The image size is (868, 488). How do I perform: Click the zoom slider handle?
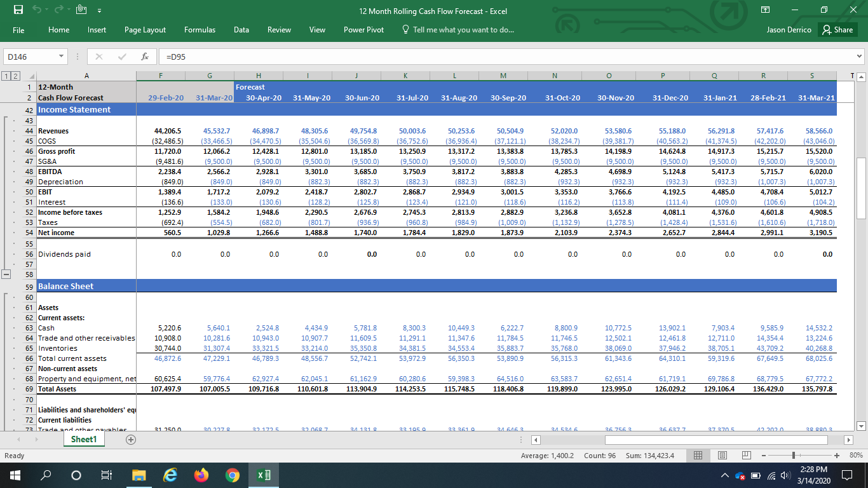click(x=794, y=456)
